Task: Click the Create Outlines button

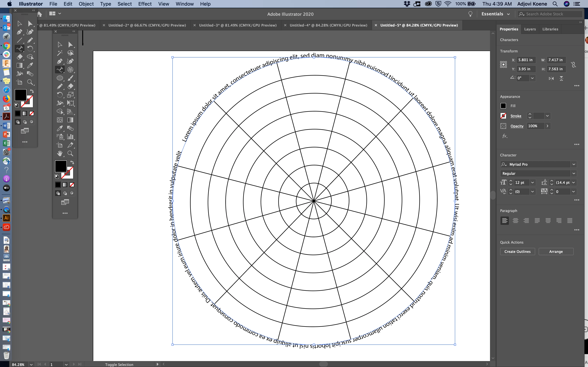Action: (x=517, y=251)
